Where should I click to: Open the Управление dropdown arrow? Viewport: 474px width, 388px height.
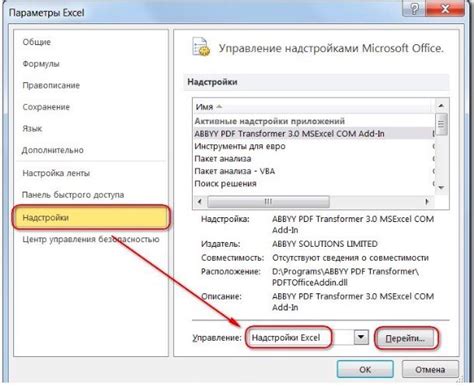click(x=361, y=338)
